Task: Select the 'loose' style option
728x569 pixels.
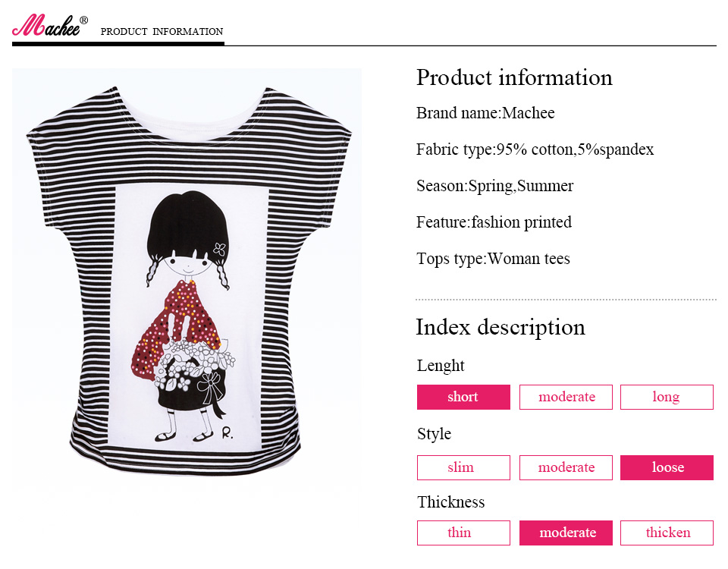Action: [x=667, y=467]
